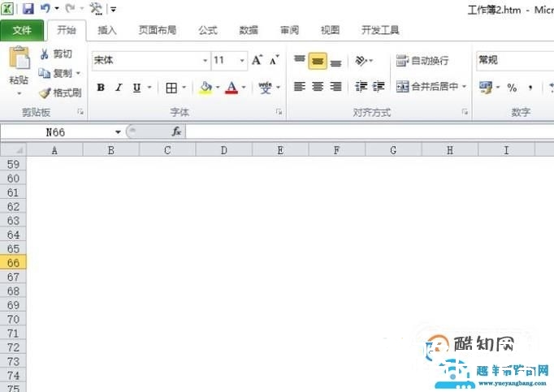The height and width of the screenshot is (392, 554).
Task: Click the fx Insert Function button
Action: [176, 132]
